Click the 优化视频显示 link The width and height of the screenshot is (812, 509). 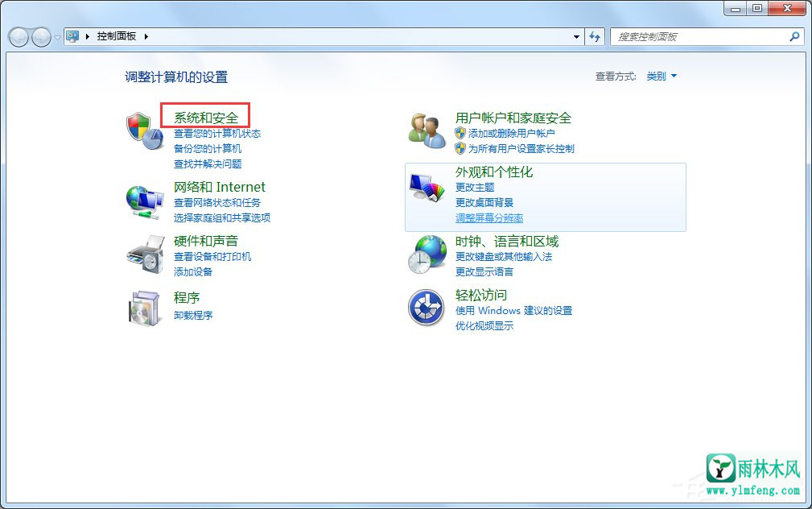pyautogui.click(x=484, y=326)
